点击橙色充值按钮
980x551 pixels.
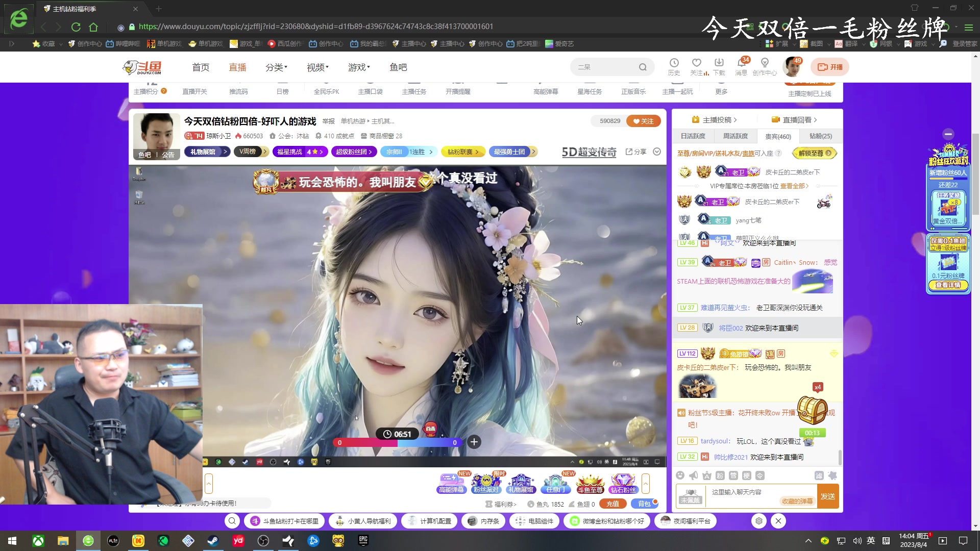click(x=612, y=504)
